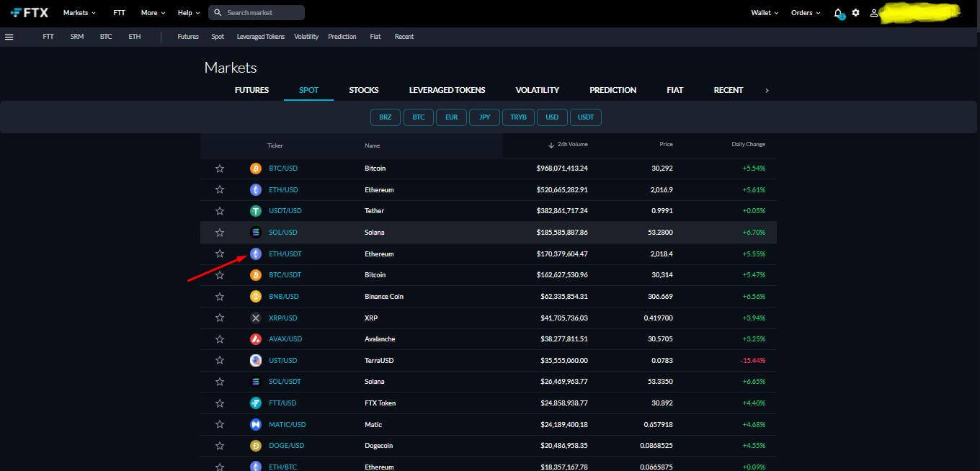Add BNB/USD to favorites

(x=220, y=297)
